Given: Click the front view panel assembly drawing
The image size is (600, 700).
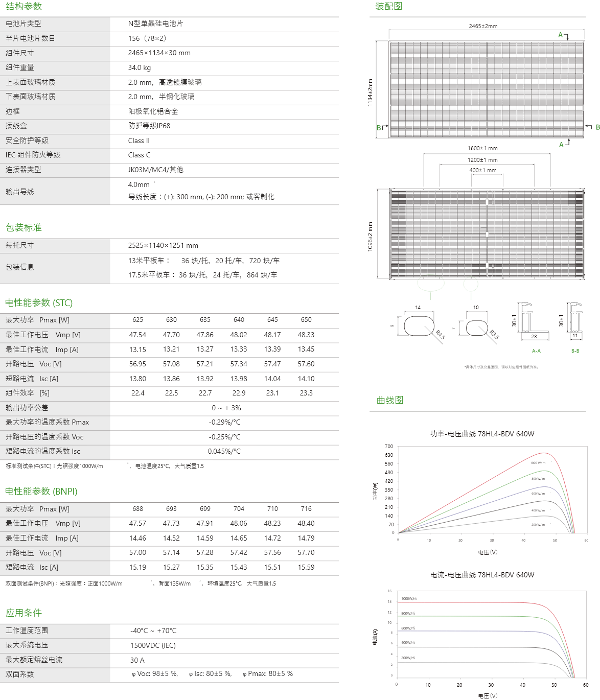Looking at the screenshot, I should coord(486,89).
